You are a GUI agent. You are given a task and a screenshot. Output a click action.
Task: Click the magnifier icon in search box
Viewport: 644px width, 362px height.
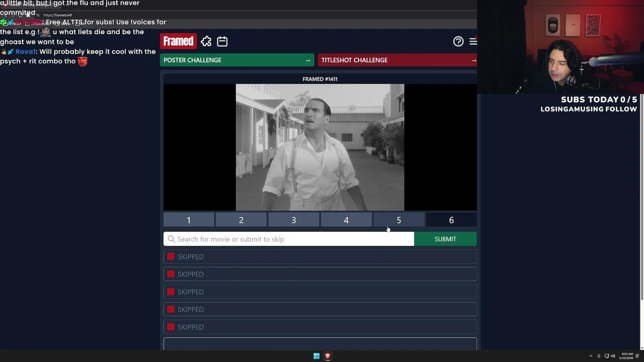click(171, 239)
